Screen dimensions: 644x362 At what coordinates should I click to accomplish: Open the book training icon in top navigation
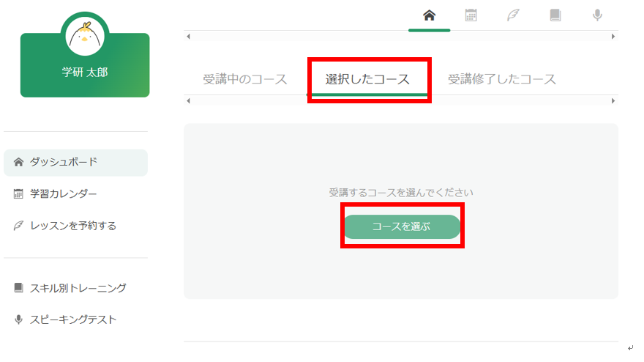tap(555, 15)
